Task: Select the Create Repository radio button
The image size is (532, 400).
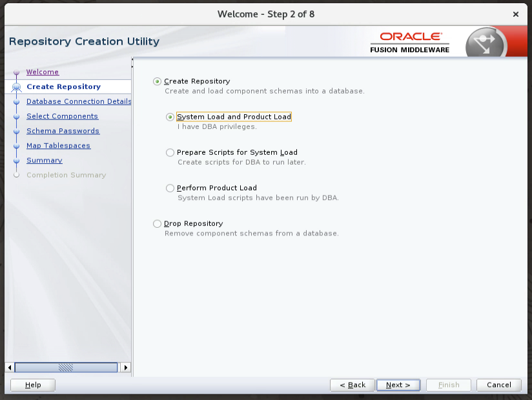Action: pos(157,81)
